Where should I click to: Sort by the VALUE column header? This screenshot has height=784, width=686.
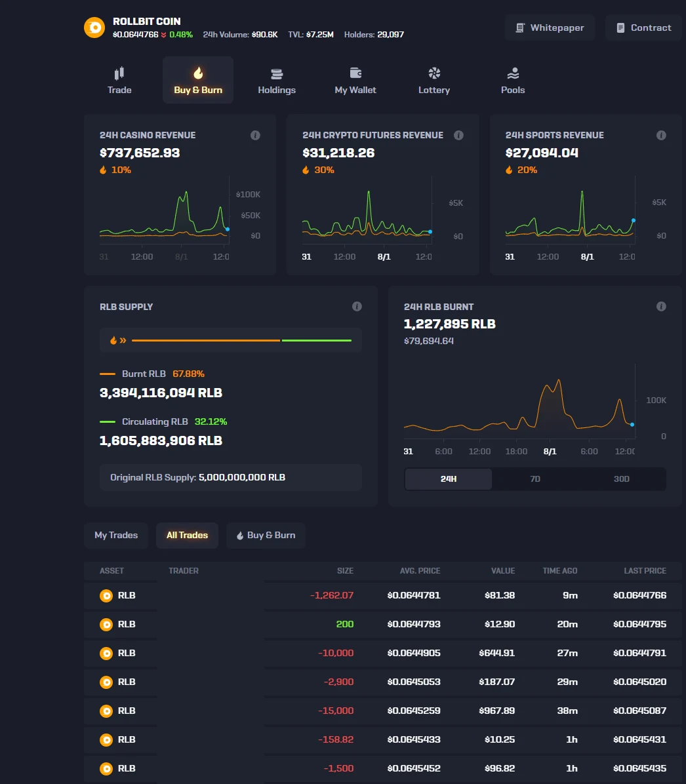pos(504,571)
